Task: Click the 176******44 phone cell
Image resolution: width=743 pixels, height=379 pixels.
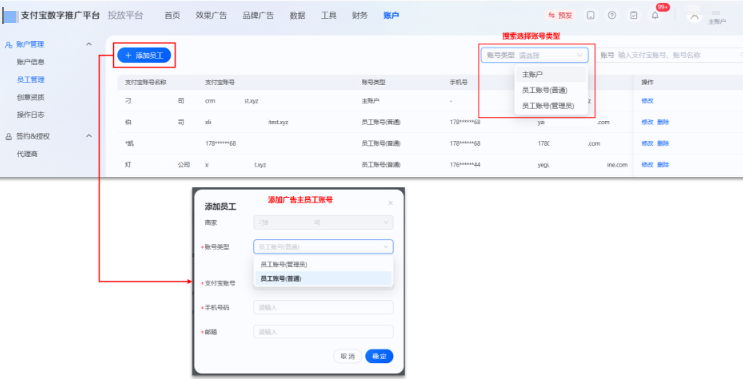Action: (465, 165)
